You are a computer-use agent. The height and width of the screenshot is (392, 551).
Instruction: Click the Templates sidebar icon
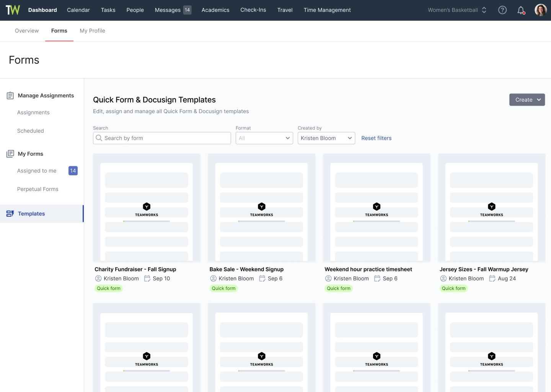click(x=10, y=214)
